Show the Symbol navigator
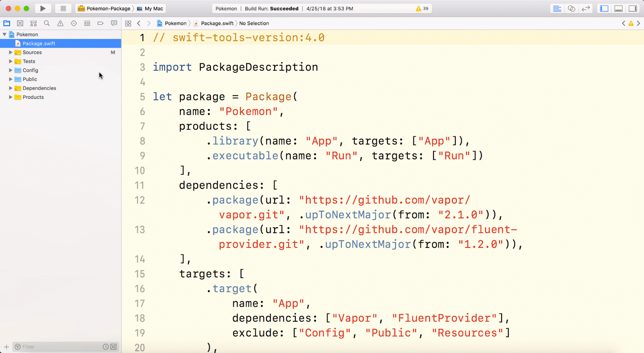The width and height of the screenshot is (644, 353). (x=33, y=23)
